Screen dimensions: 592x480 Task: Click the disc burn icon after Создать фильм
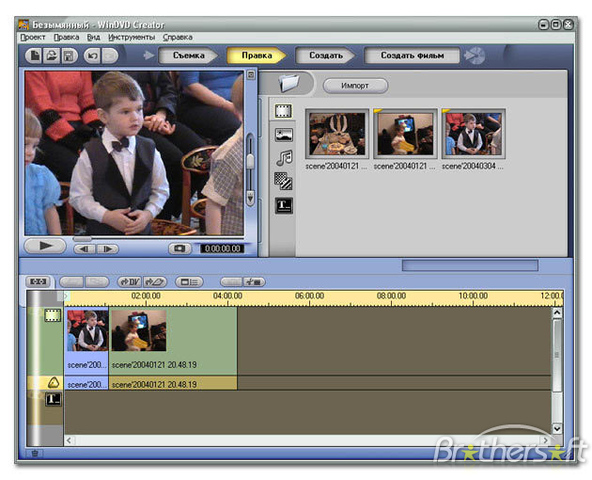pos(475,56)
